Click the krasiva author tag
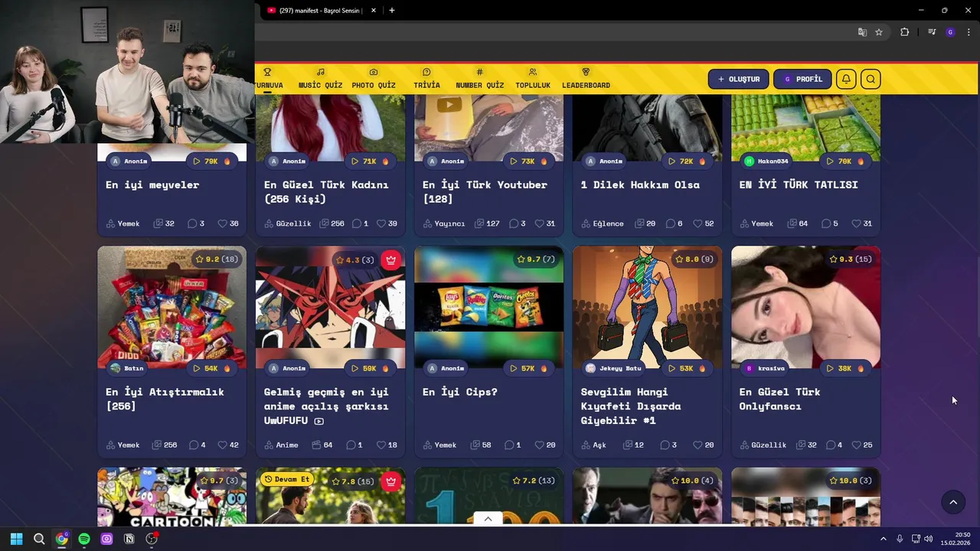This screenshot has height=551, width=980. (x=765, y=368)
